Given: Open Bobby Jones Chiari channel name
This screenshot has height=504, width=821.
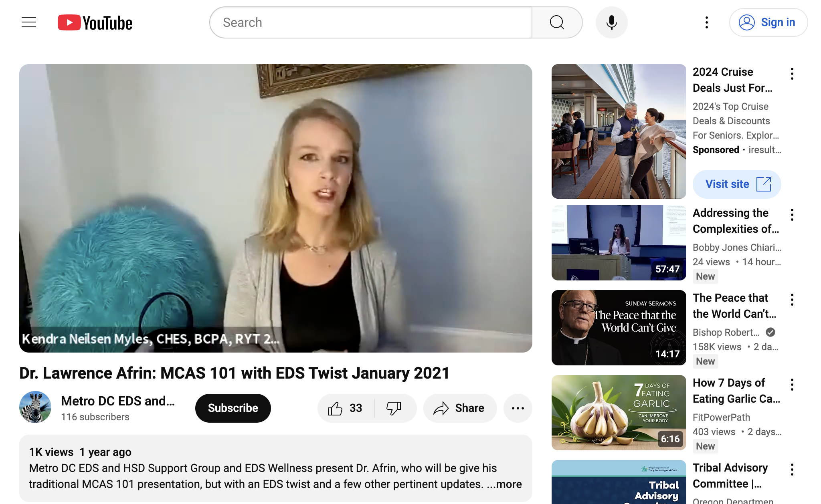Looking at the screenshot, I should tap(737, 248).
